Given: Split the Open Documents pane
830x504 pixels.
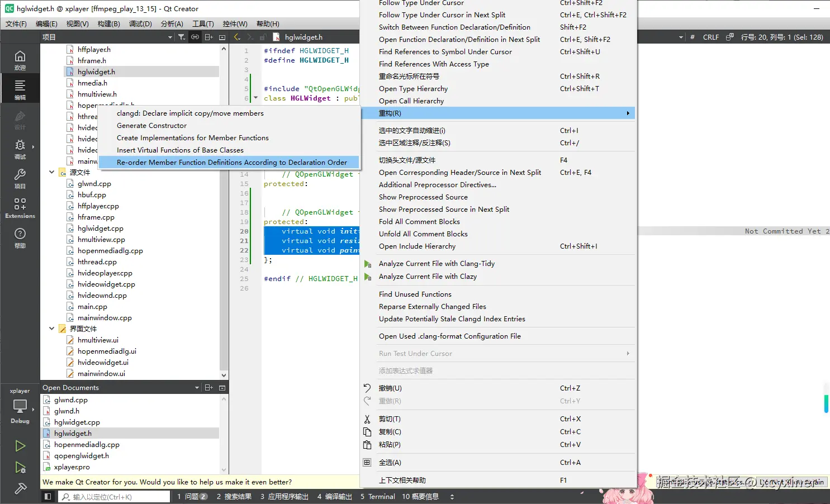Looking at the screenshot, I should coord(208,387).
